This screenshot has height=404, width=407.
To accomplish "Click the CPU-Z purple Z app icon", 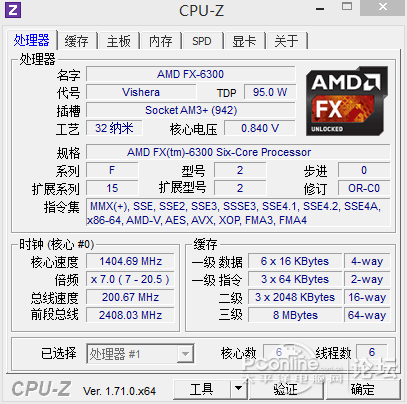I will [13, 10].
